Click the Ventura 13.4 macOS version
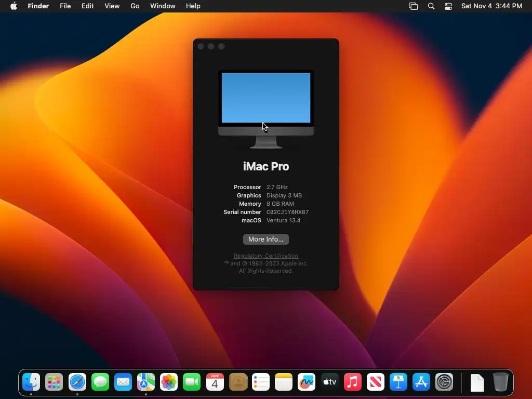 283,220
